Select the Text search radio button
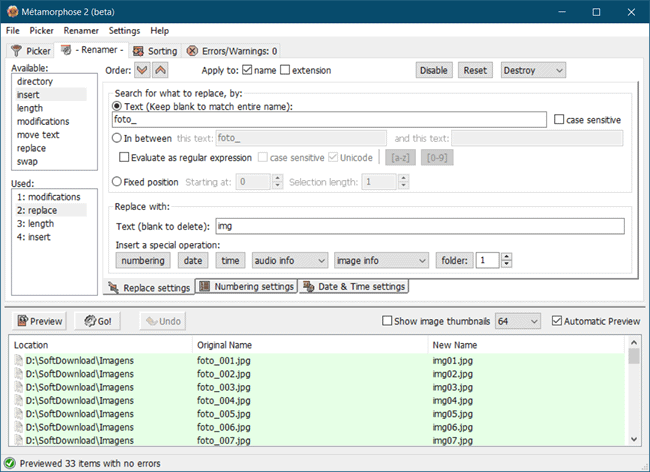This screenshot has width=650, height=472. (117, 106)
